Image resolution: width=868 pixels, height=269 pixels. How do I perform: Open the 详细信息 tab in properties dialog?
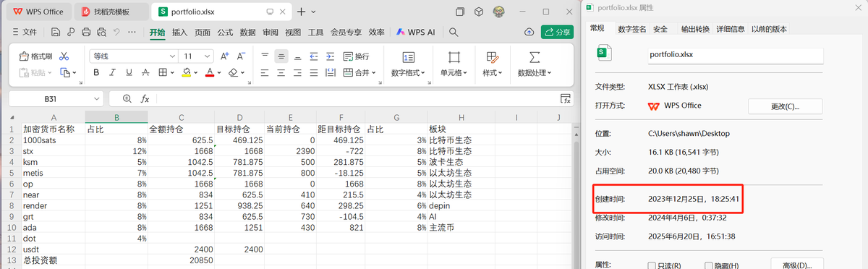point(731,29)
